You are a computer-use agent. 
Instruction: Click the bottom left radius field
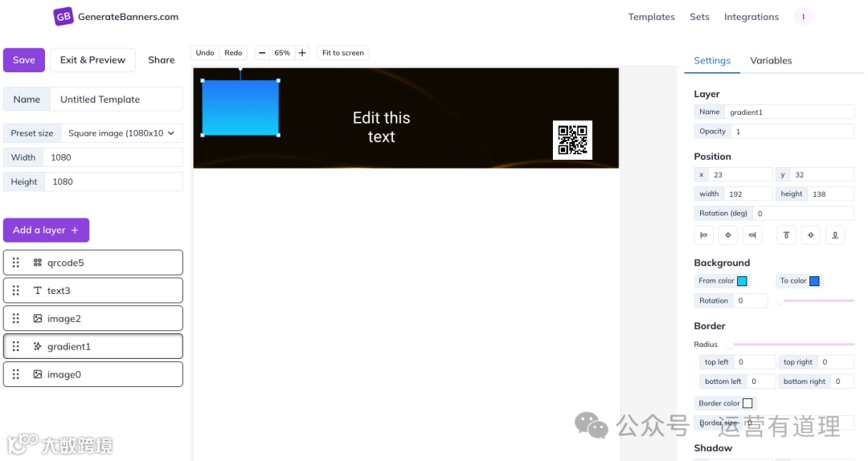tap(761, 381)
